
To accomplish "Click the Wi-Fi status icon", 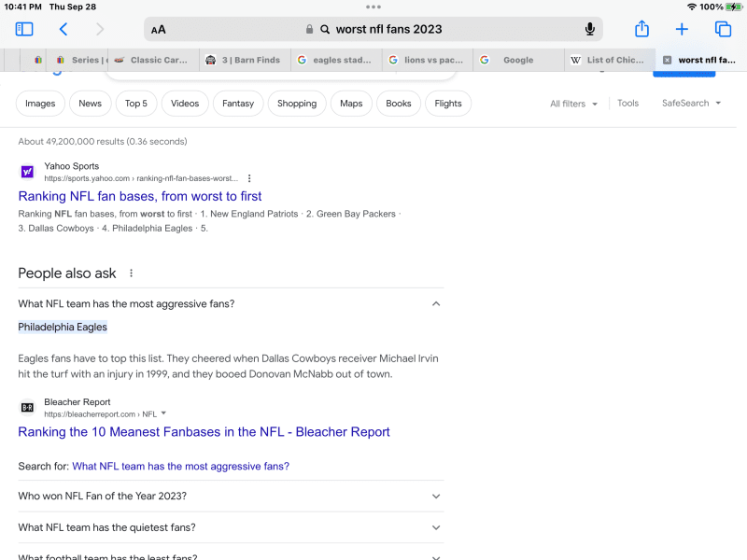I will 692,7.
